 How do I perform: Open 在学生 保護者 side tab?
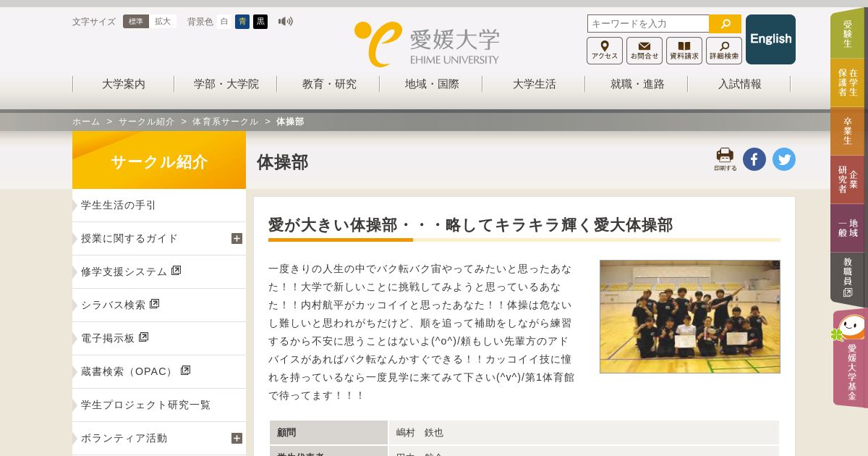pos(848,83)
